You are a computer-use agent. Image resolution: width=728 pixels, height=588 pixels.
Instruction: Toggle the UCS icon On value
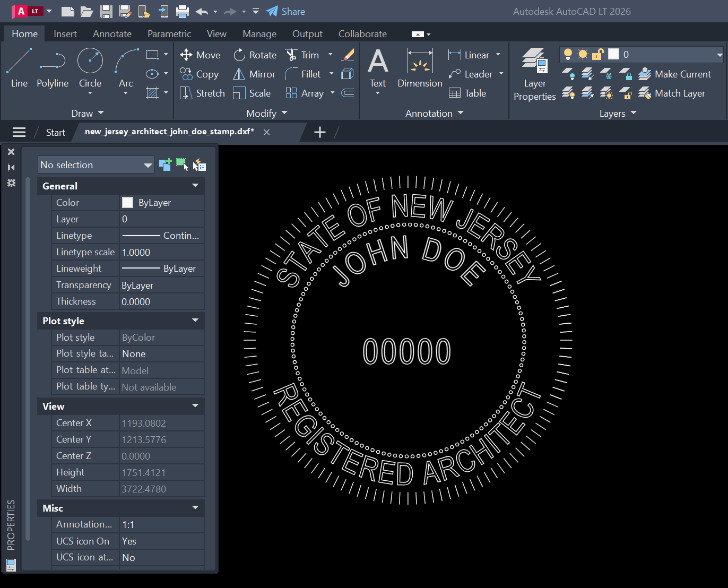click(x=162, y=541)
